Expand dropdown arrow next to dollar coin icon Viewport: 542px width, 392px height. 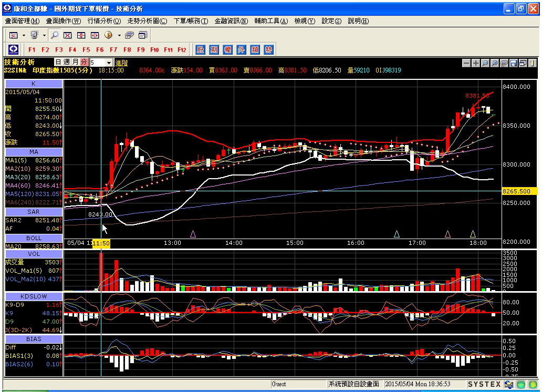point(119,35)
